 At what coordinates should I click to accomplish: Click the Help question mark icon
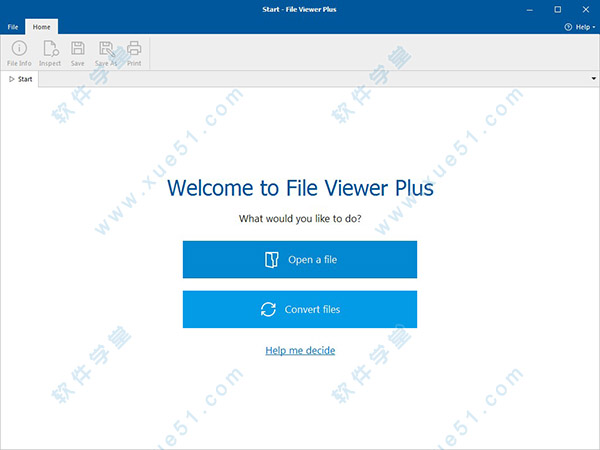click(568, 27)
